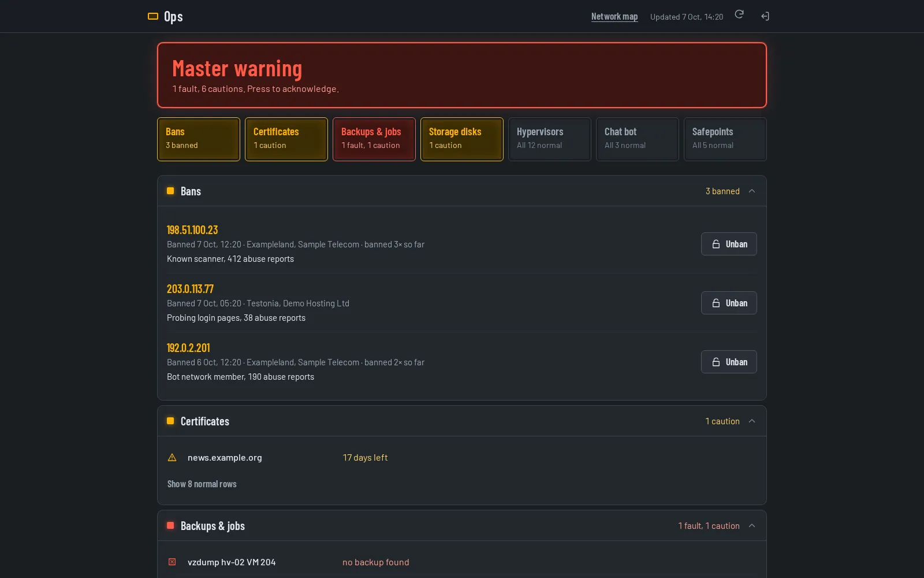Screen dimensions: 924x578
Task: Click the '3 banned' count in Bans header
Action: (x=722, y=191)
